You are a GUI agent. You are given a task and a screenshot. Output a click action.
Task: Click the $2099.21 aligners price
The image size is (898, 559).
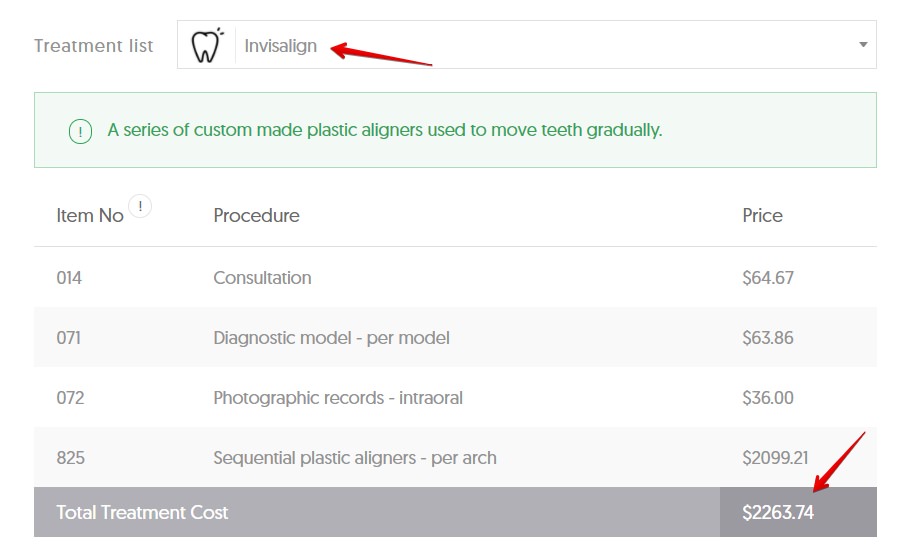pos(775,458)
